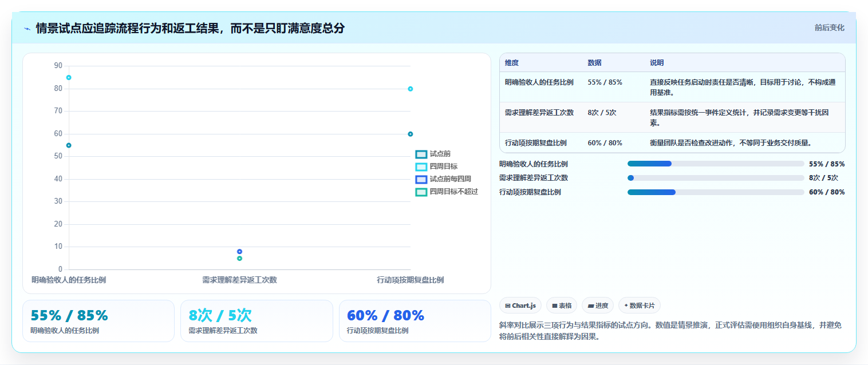The height and width of the screenshot is (365, 868).
Task: Click the 数据卡片 pill tag
Action: click(x=639, y=306)
